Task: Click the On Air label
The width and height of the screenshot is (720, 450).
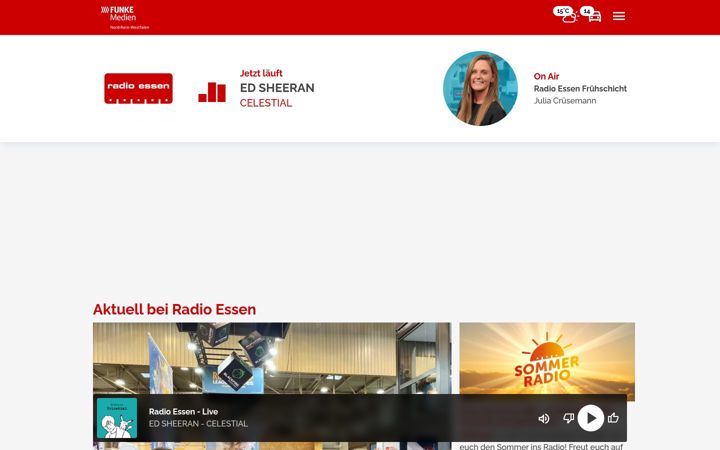Action: 546,76
